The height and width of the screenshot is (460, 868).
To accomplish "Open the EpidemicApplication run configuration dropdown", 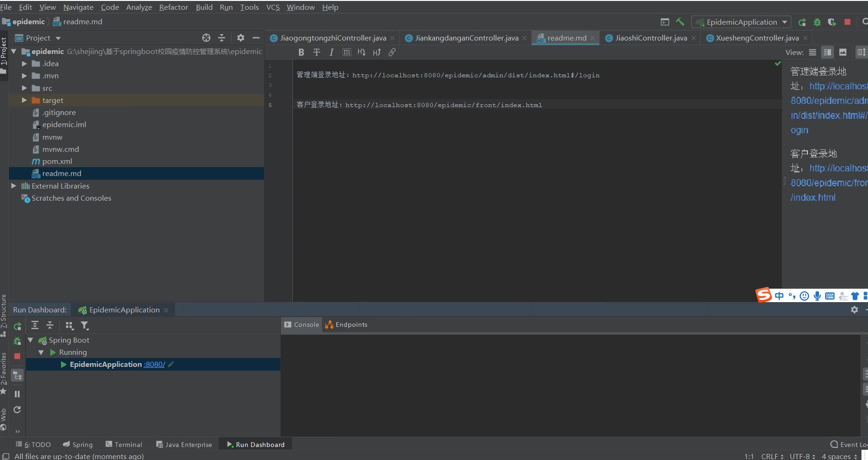I will click(742, 22).
